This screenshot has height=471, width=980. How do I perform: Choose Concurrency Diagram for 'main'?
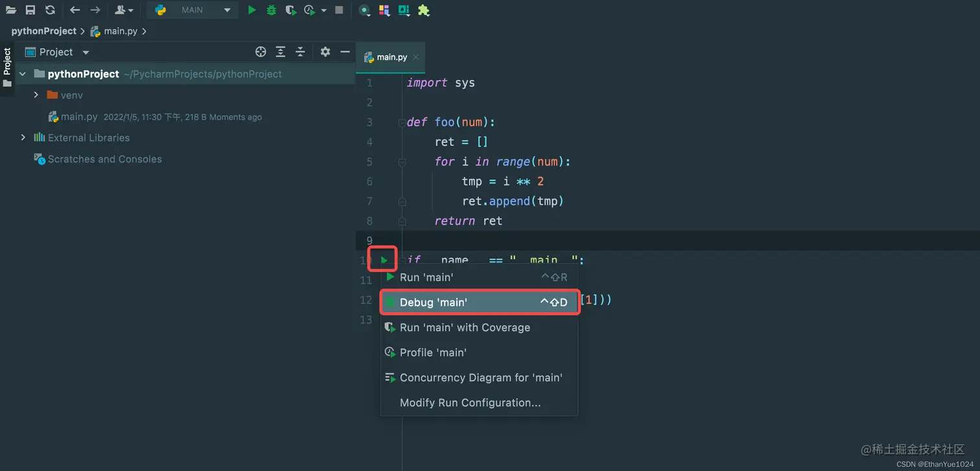click(x=479, y=378)
